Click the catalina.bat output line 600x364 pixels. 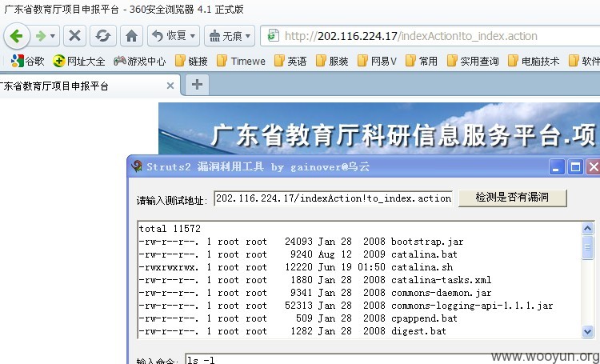click(298, 254)
